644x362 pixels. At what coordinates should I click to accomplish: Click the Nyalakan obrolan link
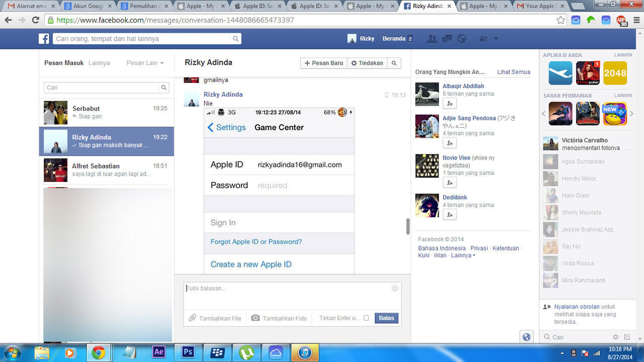coord(577,307)
